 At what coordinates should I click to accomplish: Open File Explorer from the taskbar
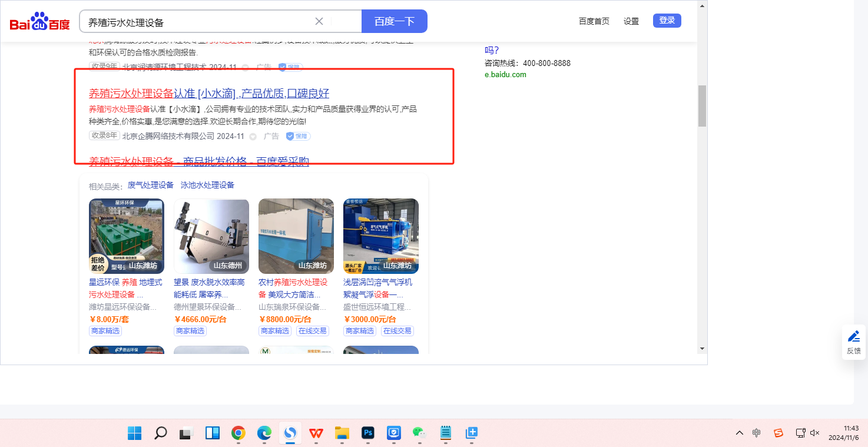(342, 433)
